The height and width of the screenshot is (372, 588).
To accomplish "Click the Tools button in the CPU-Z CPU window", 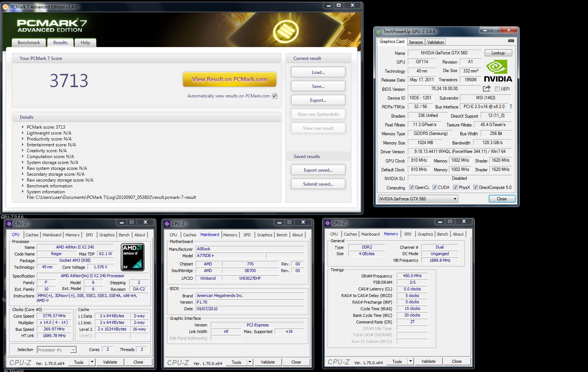I will [x=79, y=362].
